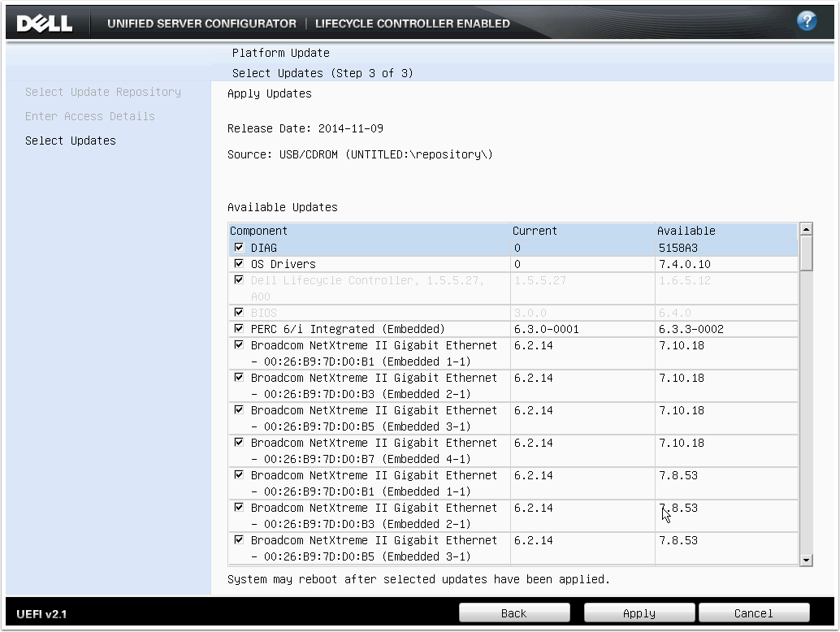Image resolution: width=840 pixels, height=632 pixels.
Task: Click the UEFI v2.1 label
Action: click(41, 614)
